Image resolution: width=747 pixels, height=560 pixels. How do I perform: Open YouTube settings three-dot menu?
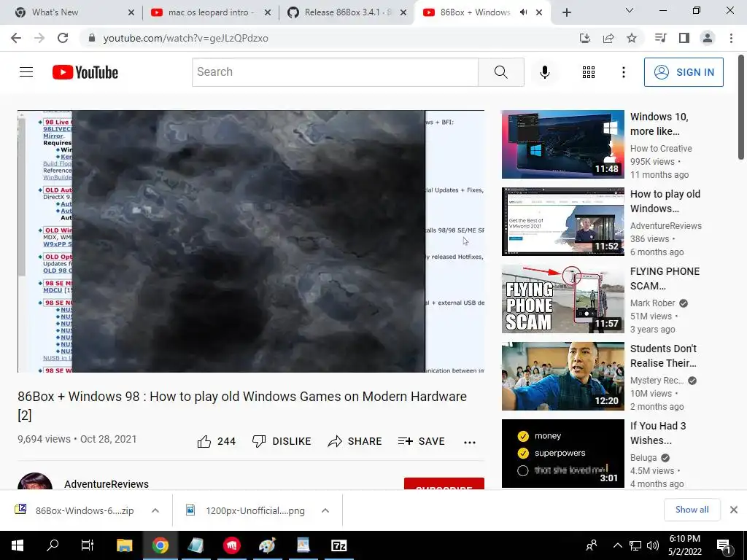point(623,72)
